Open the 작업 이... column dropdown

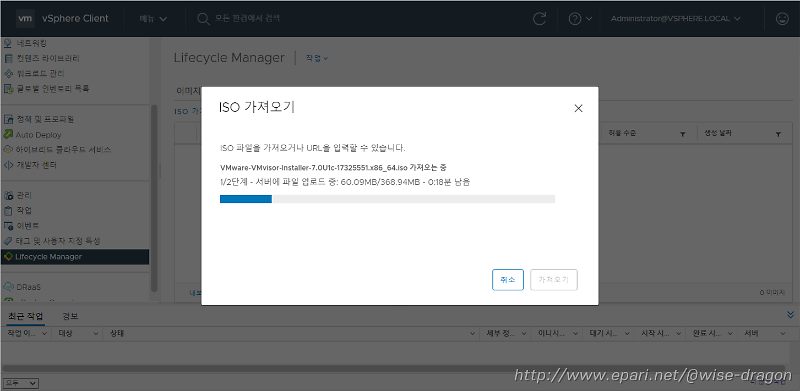44,333
